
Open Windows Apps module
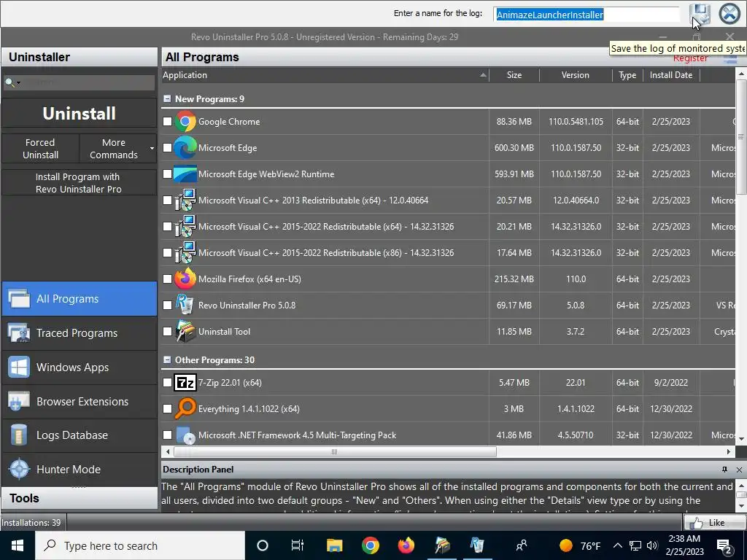[79, 367]
